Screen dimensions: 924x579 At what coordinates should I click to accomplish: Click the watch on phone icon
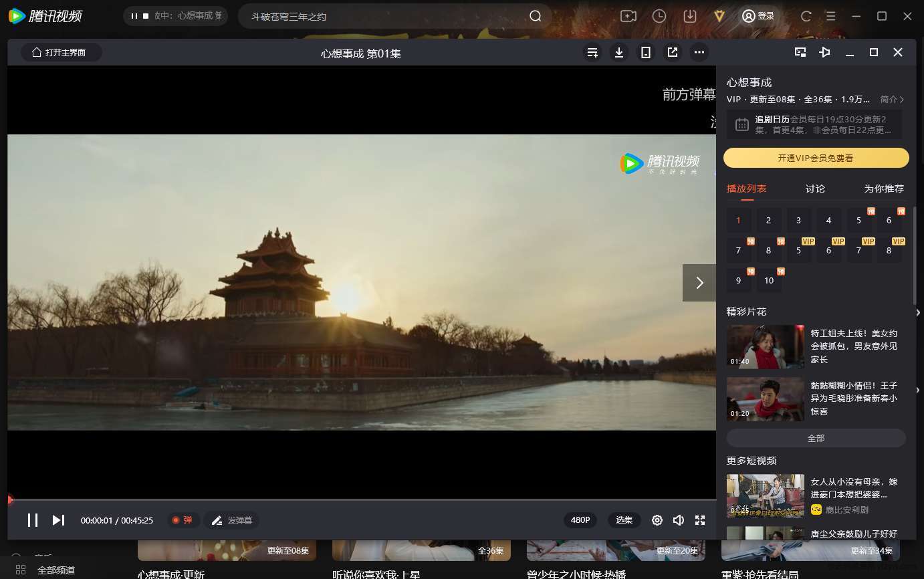[x=646, y=52]
